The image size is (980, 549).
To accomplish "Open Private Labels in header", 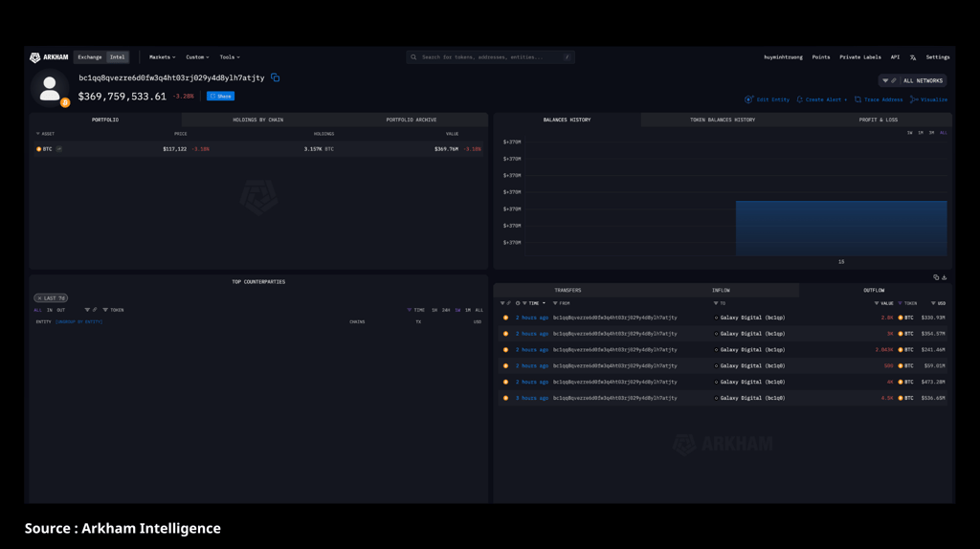I will pos(860,57).
